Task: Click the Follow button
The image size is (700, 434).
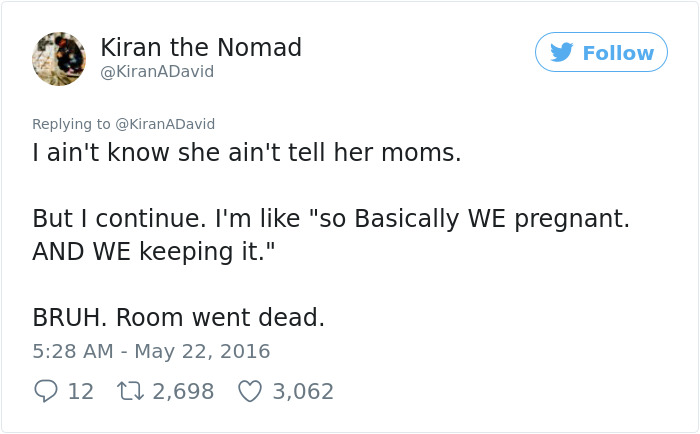Action: point(601,52)
